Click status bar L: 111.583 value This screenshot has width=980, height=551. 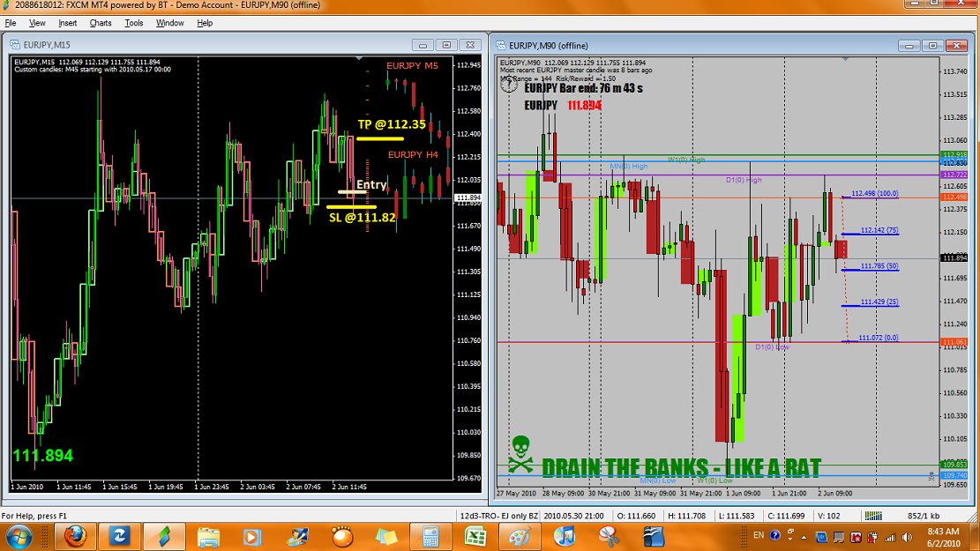737,516
